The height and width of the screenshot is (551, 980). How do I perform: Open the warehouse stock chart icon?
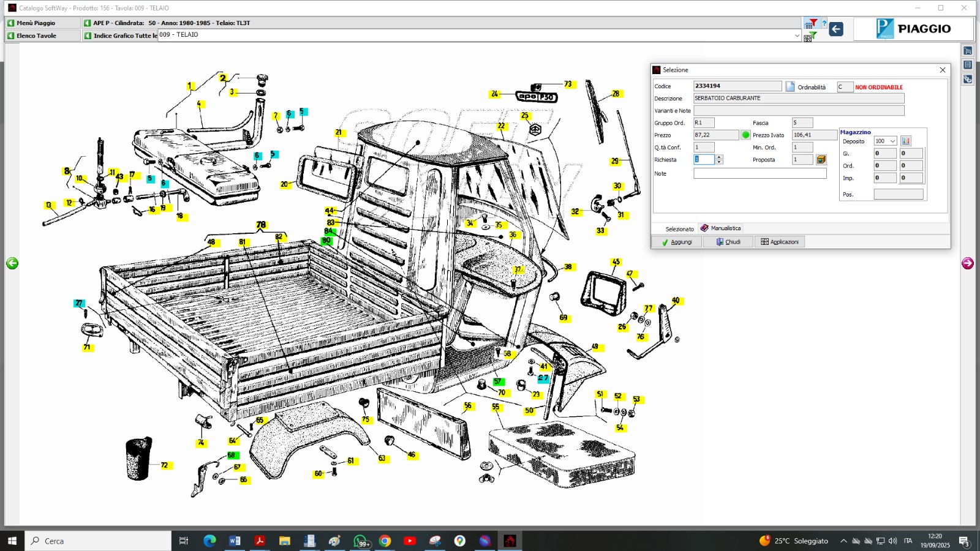tap(906, 141)
